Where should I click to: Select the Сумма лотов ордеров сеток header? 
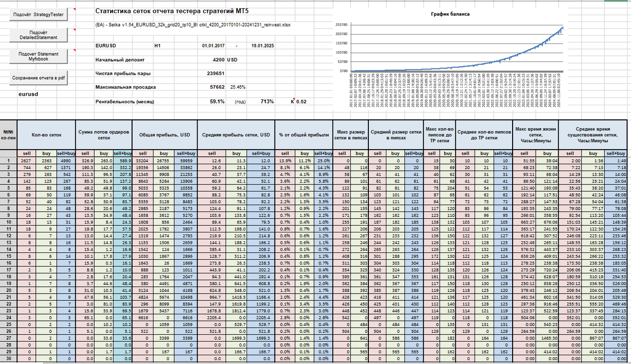pos(103,135)
